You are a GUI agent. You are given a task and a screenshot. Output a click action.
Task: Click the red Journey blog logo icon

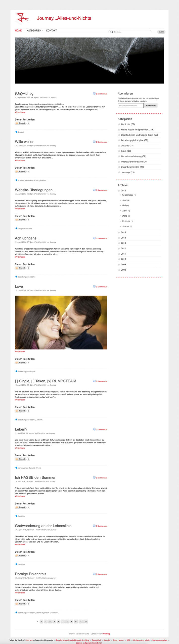[x=22, y=18]
